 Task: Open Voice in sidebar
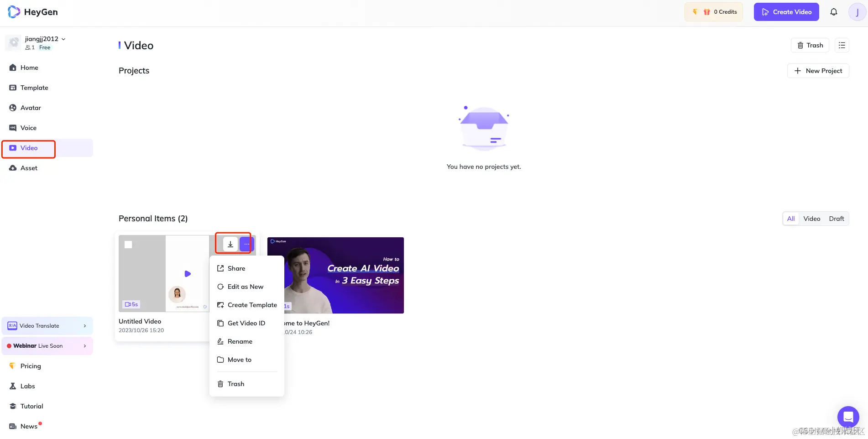point(47,128)
